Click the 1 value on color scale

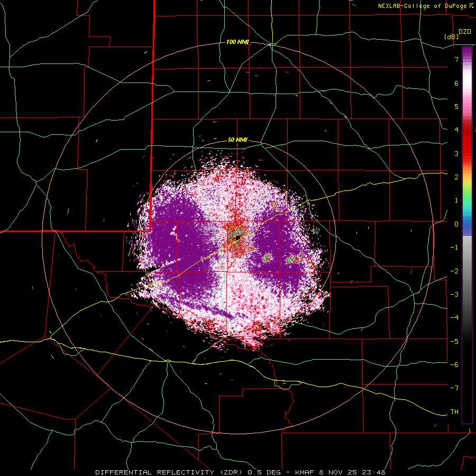click(456, 200)
